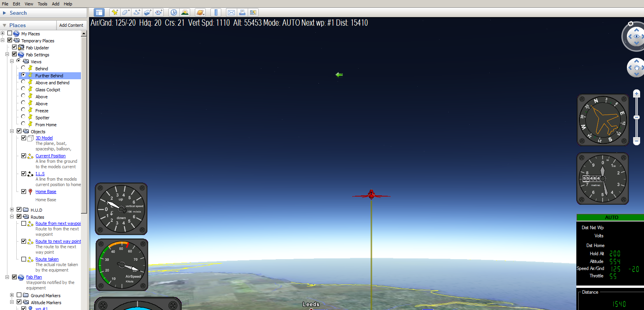Select the Behind view radio button

(x=23, y=68)
